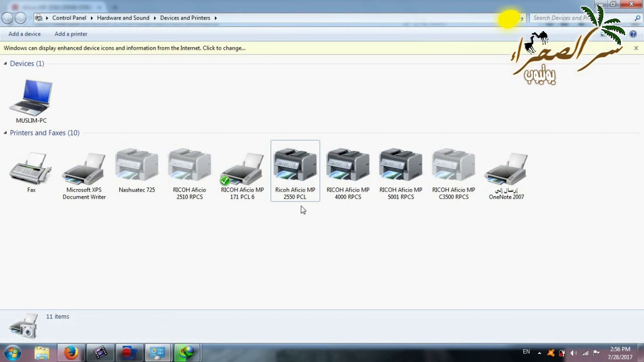Open Action Center flag tray icon

click(x=597, y=353)
